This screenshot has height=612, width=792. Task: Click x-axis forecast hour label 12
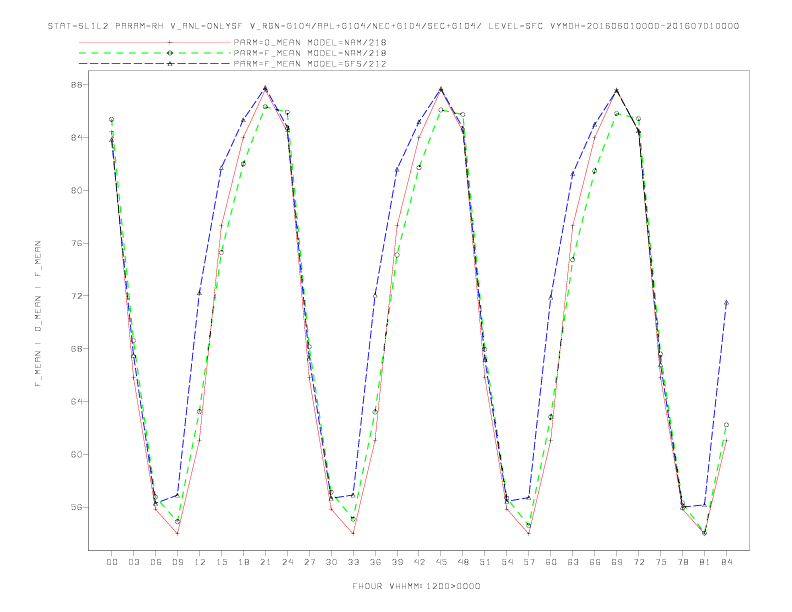[x=200, y=562]
